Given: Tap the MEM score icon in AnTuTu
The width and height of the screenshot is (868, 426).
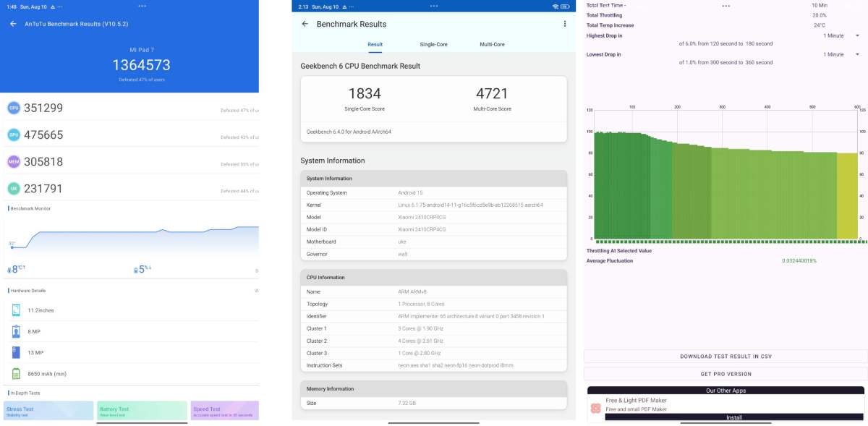Looking at the screenshot, I should coord(13,161).
